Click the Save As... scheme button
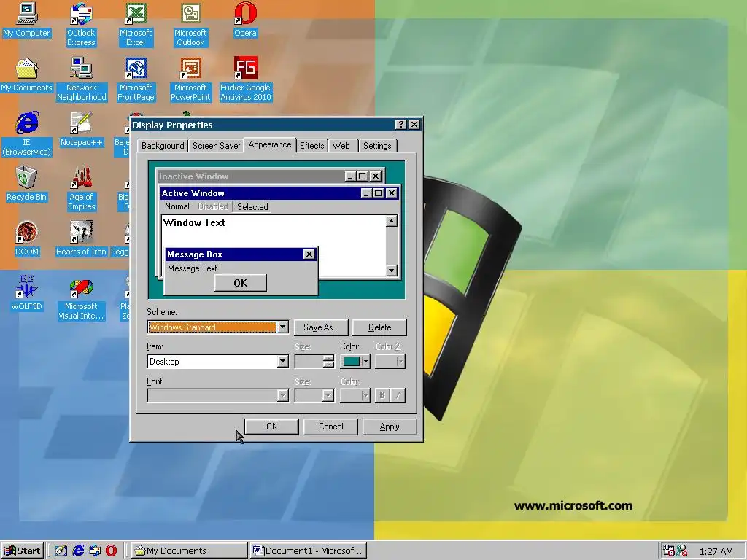747x560 pixels. (x=321, y=327)
